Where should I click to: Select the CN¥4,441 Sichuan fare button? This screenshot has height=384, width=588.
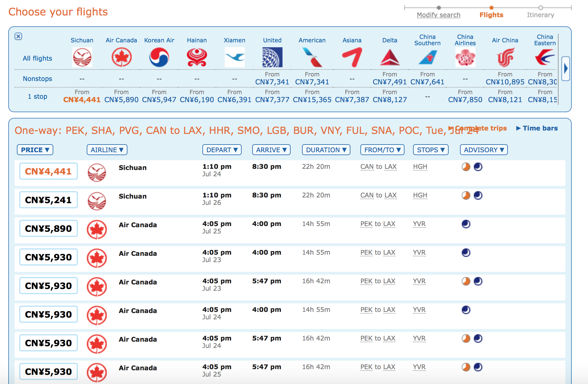coord(48,171)
